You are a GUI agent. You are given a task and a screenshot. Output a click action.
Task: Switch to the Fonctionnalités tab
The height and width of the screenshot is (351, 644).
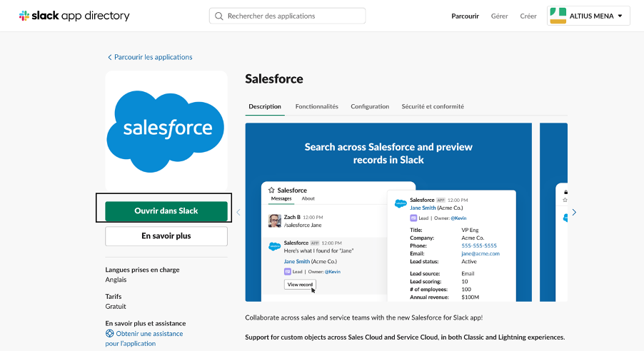(317, 106)
